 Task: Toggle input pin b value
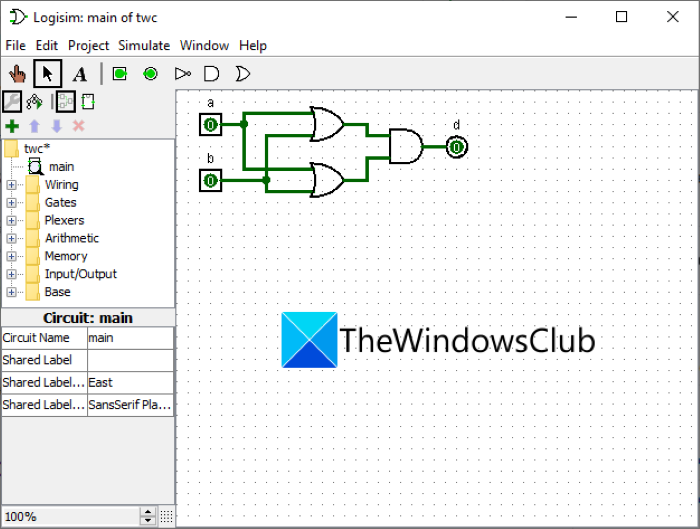point(210,180)
